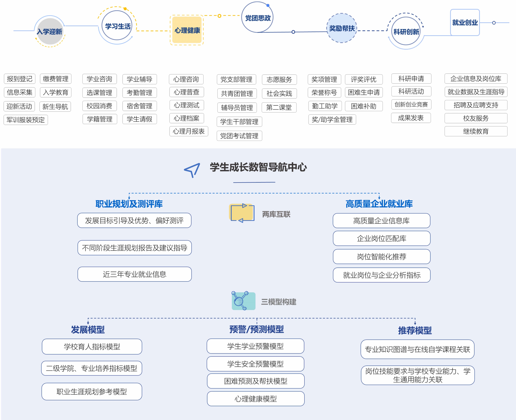Click 党支部管理 box
The width and height of the screenshot is (516, 420).
tap(236, 79)
